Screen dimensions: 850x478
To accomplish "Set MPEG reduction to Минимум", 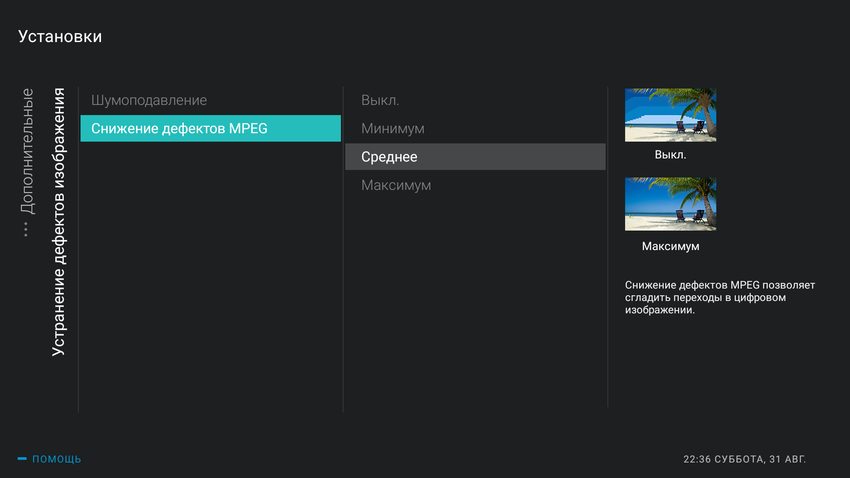I will click(393, 128).
